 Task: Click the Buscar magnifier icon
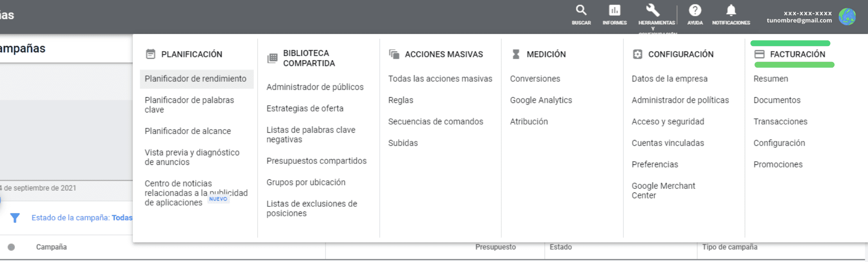point(581,10)
